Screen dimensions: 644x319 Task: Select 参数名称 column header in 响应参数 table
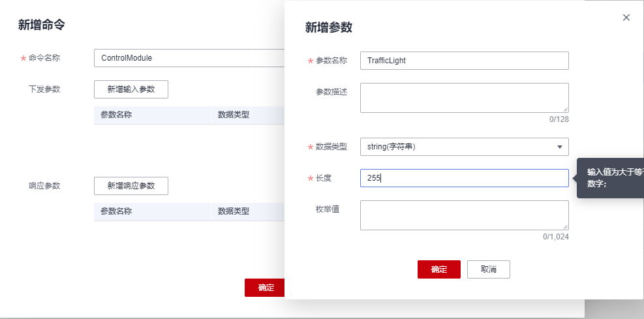(117, 211)
